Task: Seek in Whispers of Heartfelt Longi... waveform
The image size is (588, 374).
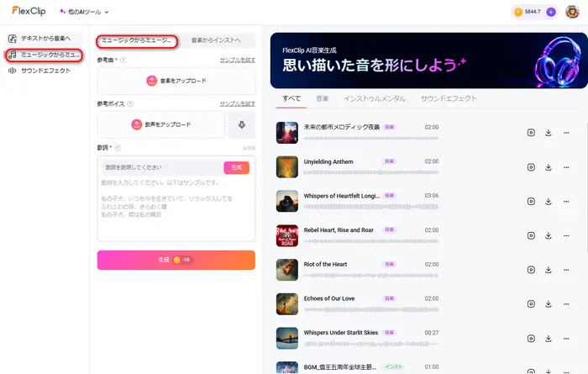Action: 371,207
